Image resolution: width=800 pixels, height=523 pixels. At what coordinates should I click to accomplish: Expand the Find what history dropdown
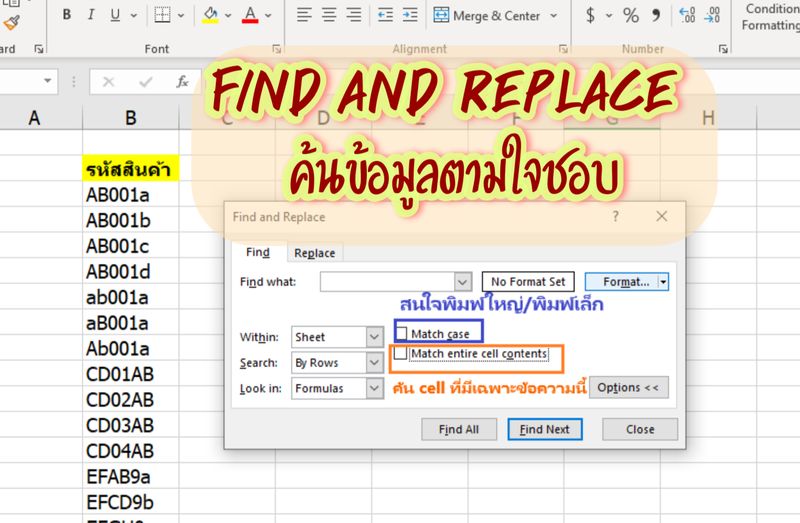pos(463,282)
